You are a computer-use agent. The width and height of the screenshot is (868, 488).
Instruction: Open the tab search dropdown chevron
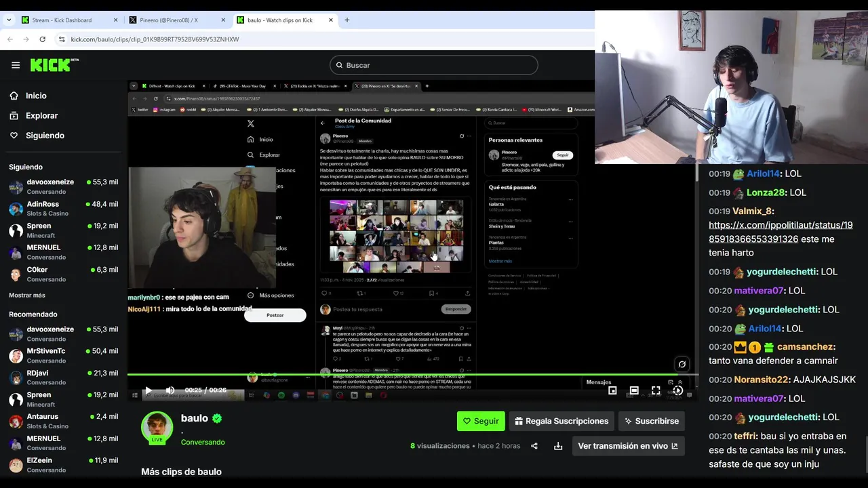point(9,20)
